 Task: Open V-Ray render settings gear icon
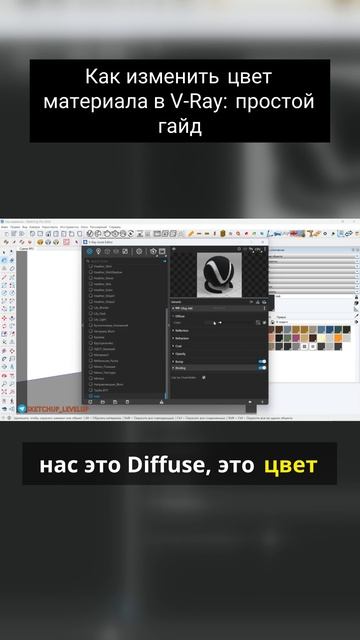[139, 251]
